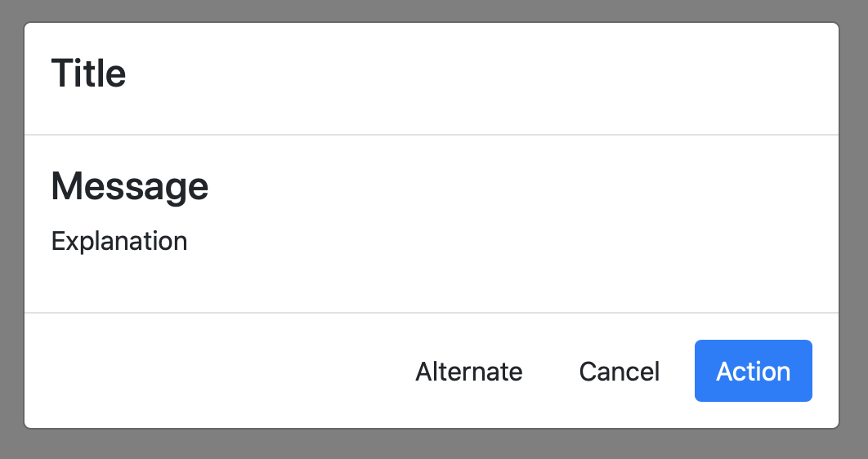The width and height of the screenshot is (868, 459).
Task: Choose the Alternate button
Action: pos(468,372)
